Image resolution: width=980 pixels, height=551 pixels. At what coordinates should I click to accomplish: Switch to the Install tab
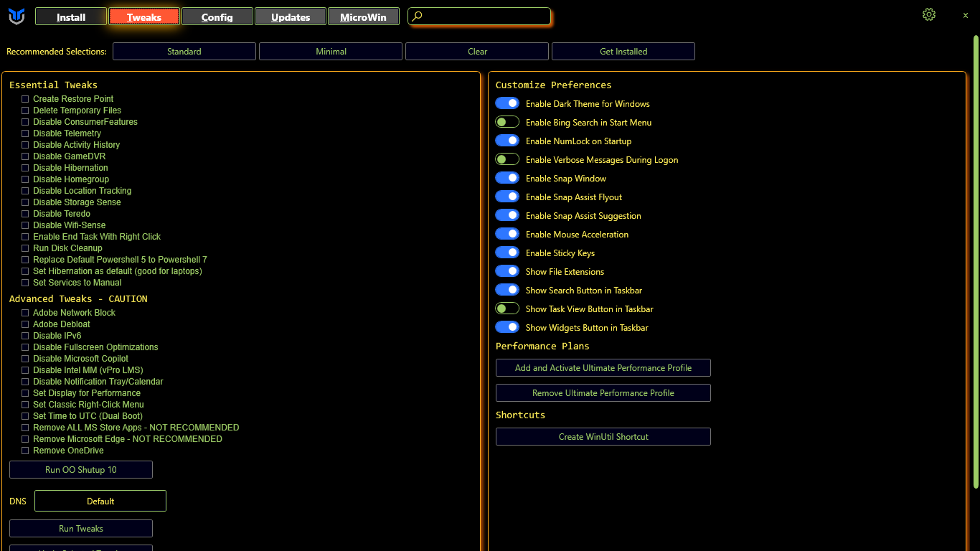coord(71,17)
